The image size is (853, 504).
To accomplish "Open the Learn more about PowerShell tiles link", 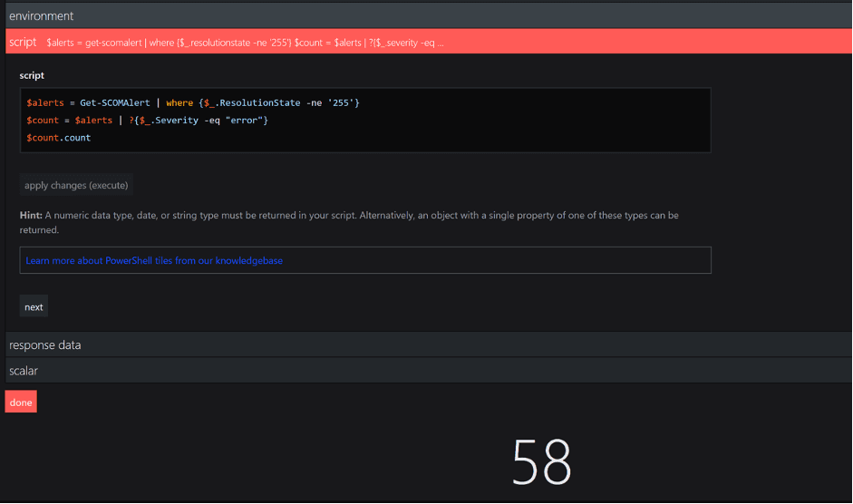I will click(x=154, y=260).
